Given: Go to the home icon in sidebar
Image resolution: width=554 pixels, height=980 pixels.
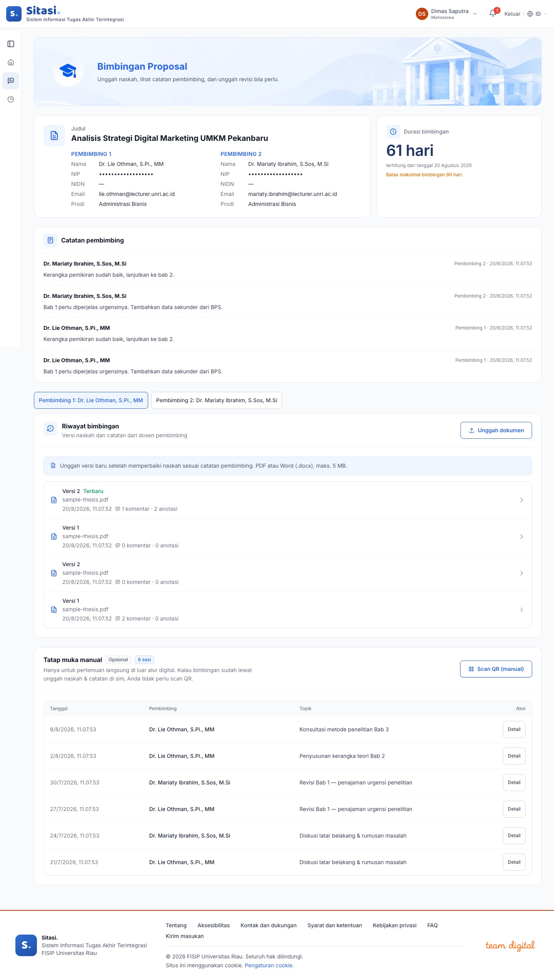Looking at the screenshot, I should pyautogui.click(x=11, y=62).
